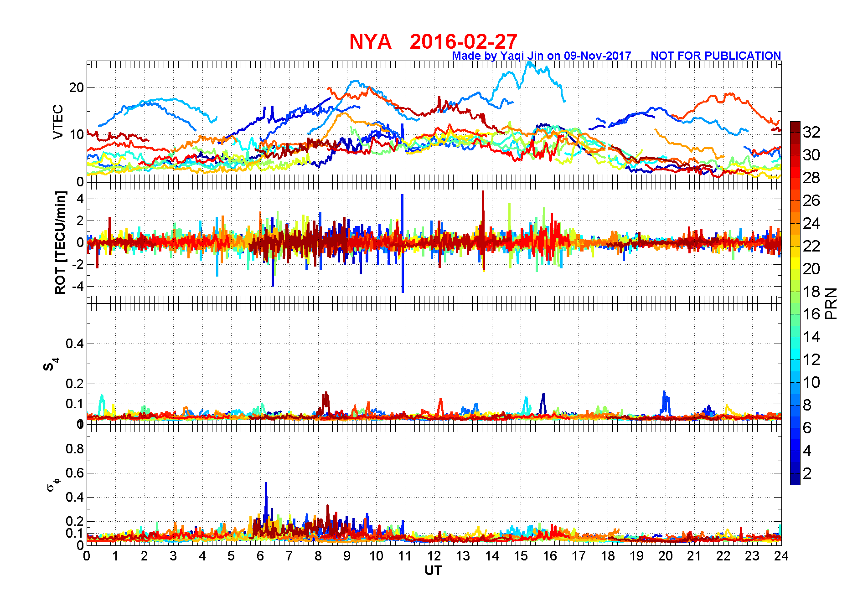The height and width of the screenshot is (606, 868).
Task: Click VTEC tick label 20
Action: pyautogui.click(x=77, y=87)
